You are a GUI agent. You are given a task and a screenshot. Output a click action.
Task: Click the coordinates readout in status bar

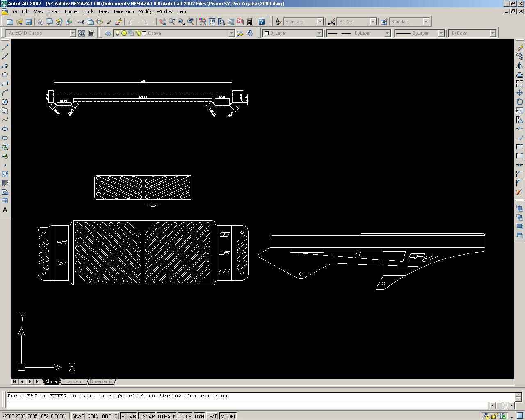[x=34, y=416]
